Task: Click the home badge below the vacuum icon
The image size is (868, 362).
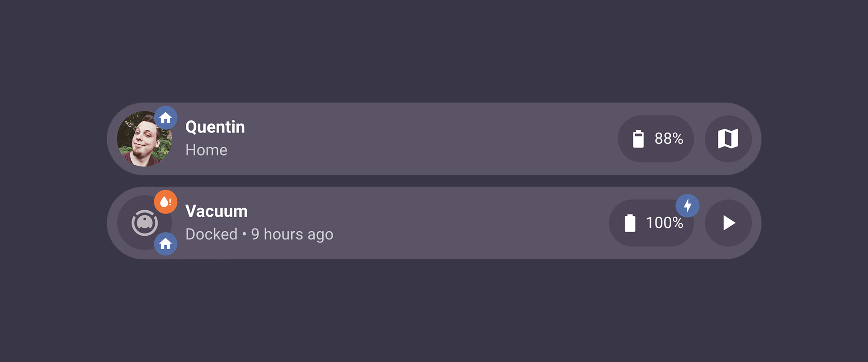Action: 165,244
